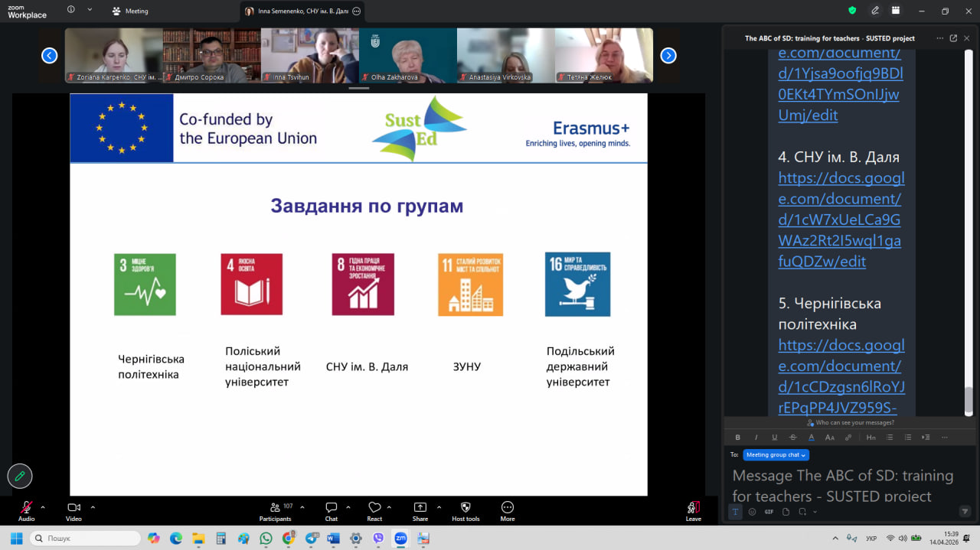The height and width of the screenshot is (550, 980).
Task: Open extra formatting options via ellipsis
Action: [x=945, y=437]
